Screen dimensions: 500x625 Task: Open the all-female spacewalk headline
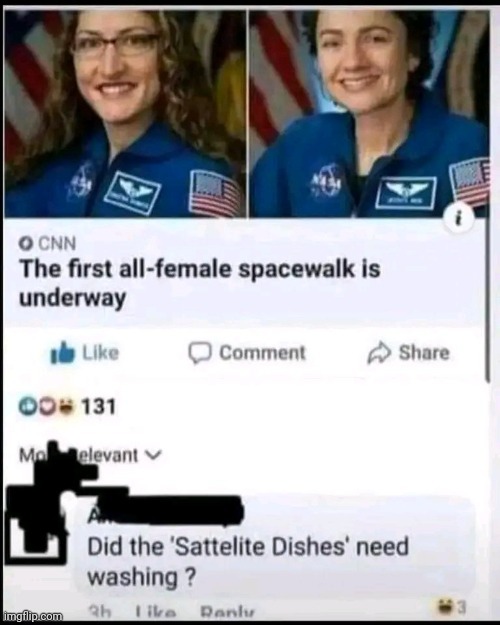coord(199,283)
